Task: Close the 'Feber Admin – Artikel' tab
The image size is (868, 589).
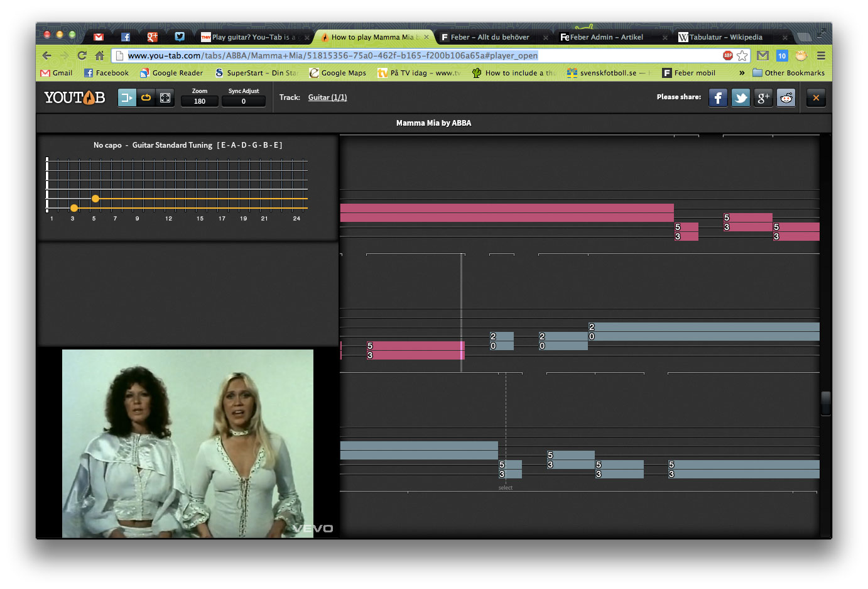Action: pyautogui.click(x=665, y=38)
